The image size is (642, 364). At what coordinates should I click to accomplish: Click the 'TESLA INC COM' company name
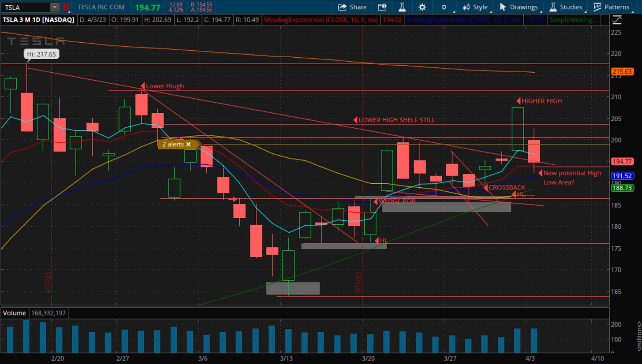[101, 7]
